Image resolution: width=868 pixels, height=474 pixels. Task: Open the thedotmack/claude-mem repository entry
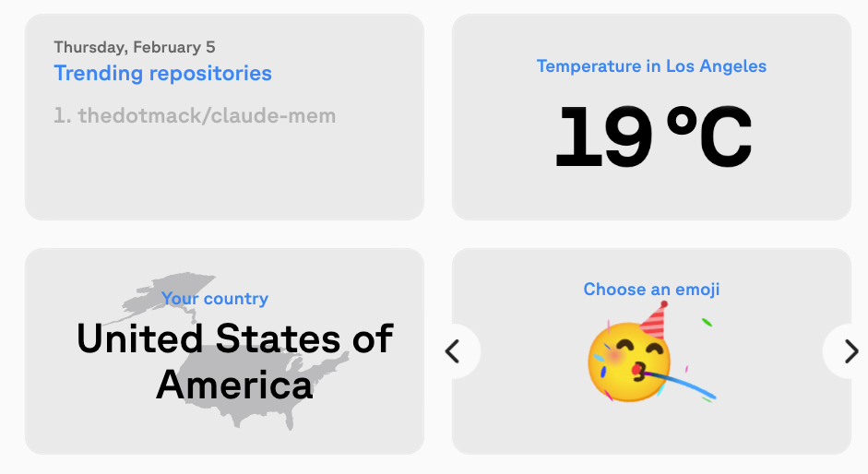[x=207, y=116]
